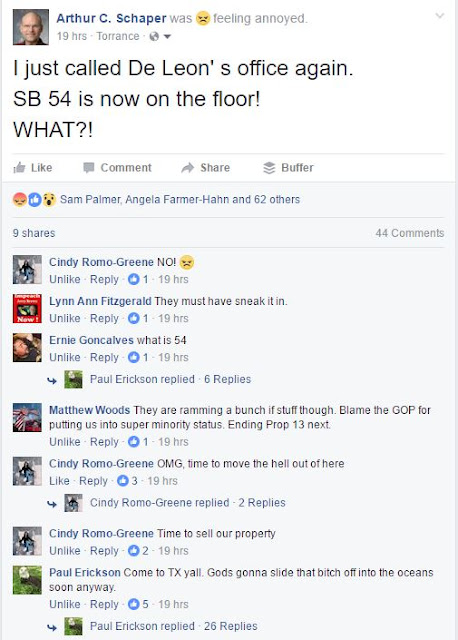This screenshot has width=458, height=640.
Task: Click the wow reaction emoji icon
Action: click(49, 200)
